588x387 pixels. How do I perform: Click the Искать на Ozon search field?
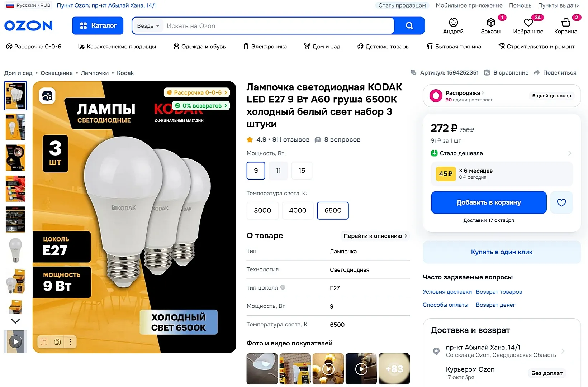278,26
